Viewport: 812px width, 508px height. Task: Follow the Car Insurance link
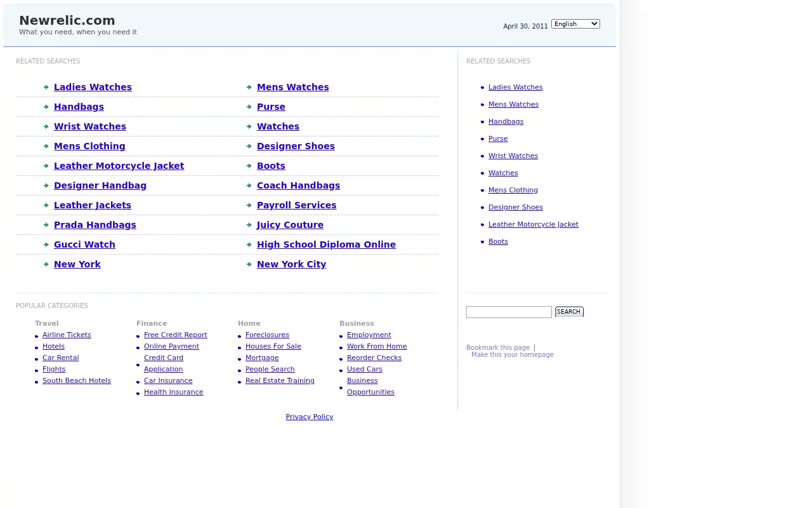point(168,381)
